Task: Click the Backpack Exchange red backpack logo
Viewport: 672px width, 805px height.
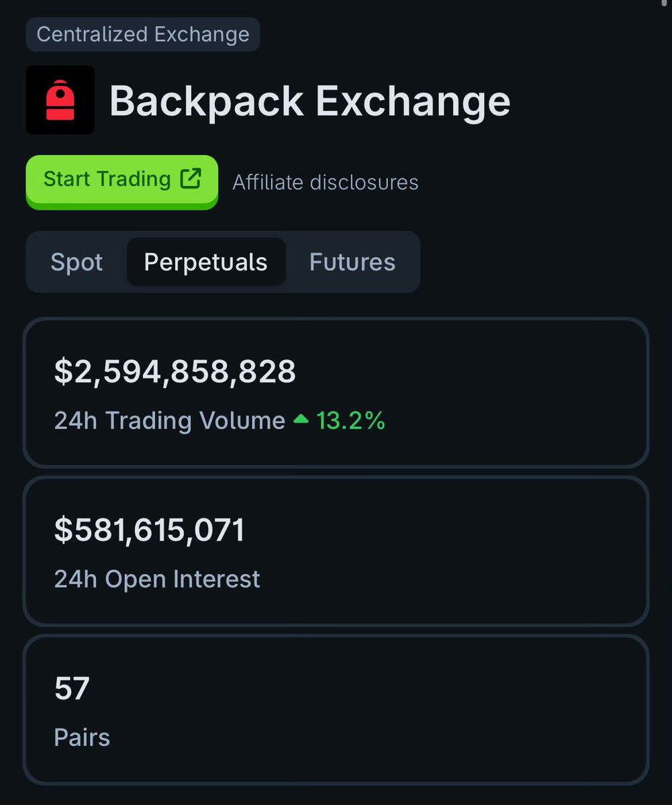Action: click(x=60, y=100)
